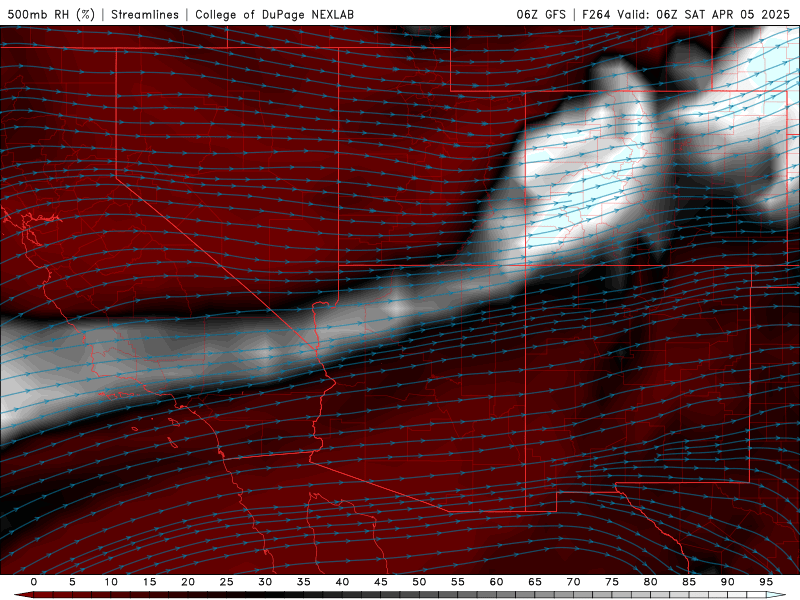The height and width of the screenshot is (600, 800).
Task: Click the '70' colorbar scale label
Action: click(573, 582)
